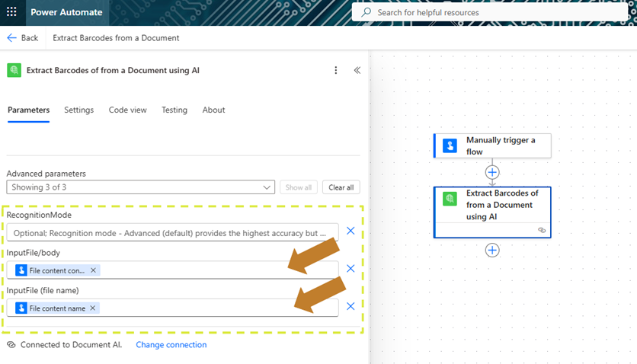Viewport: 637px width, 364px height.
Task: Click the manual trigger blue icon on canvas
Action: [450, 145]
